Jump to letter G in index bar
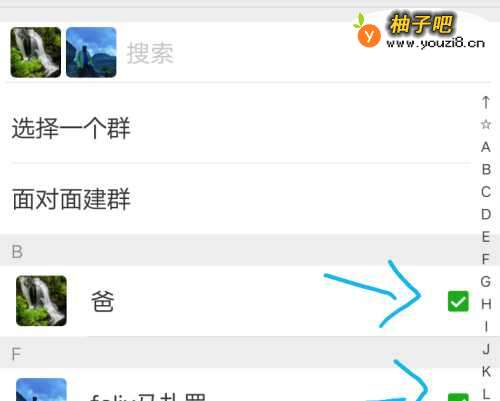The width and height of the screenshot is (500, 401). (x=486, y=282)
